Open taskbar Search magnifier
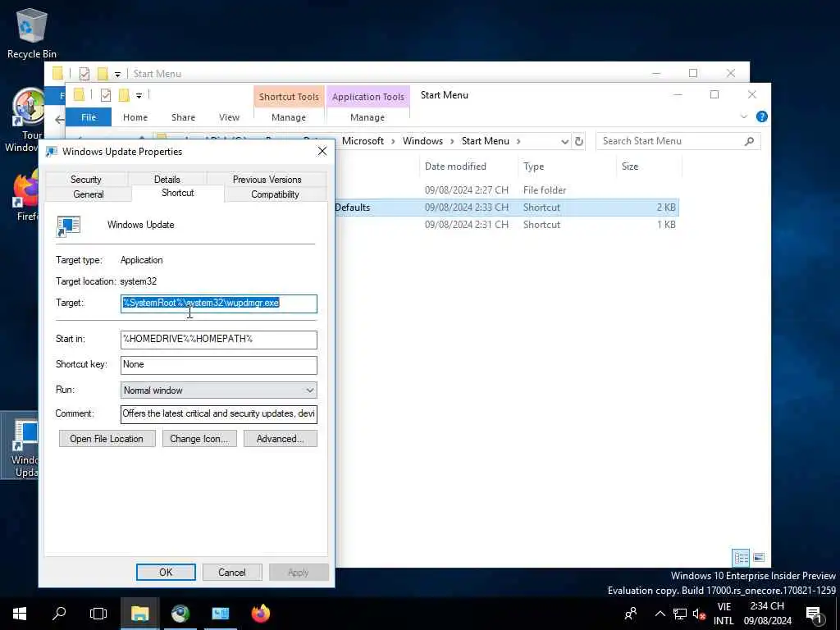 pos(59,614)
